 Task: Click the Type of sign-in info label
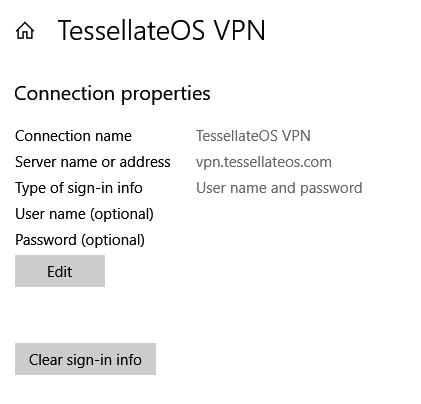[79, 188]
